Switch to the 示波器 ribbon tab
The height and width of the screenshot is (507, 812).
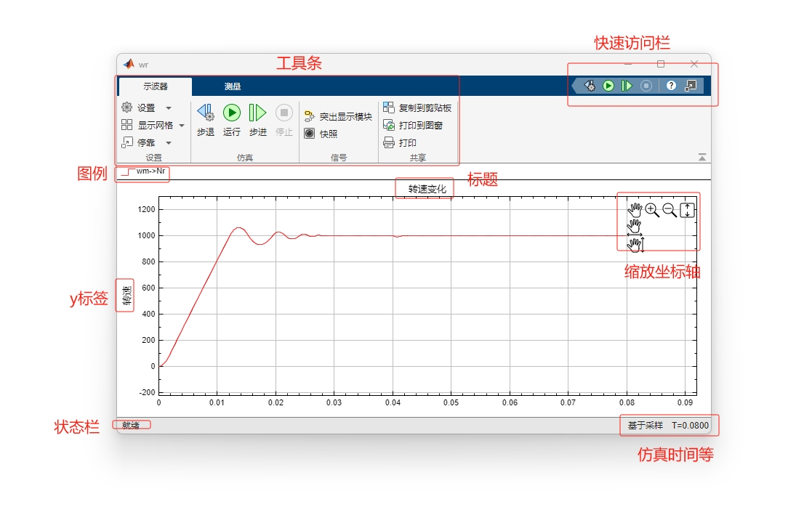point(156,86)
